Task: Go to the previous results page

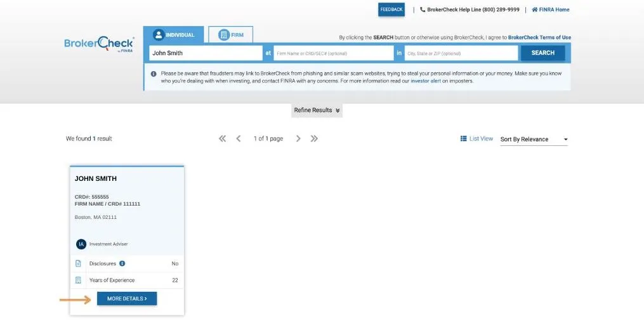Action: (239, 138)
